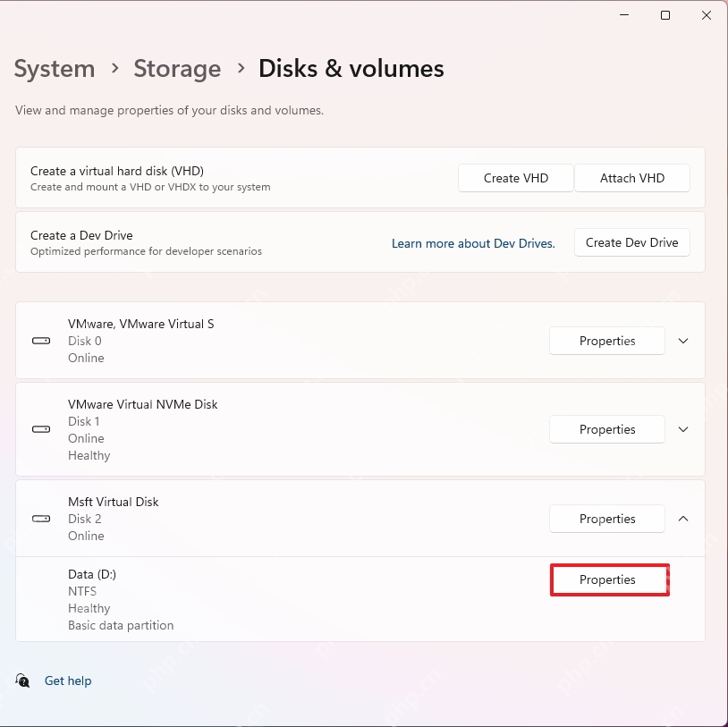
Task: Open Properties for Data (D:) volume
Action: click(607, 579)
